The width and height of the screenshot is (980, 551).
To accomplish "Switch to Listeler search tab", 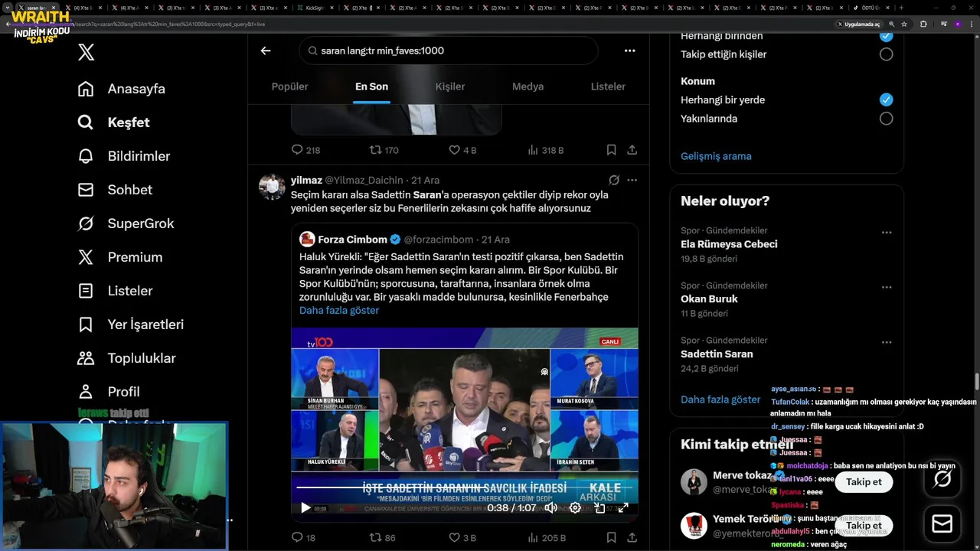I will tap(608, 86).
